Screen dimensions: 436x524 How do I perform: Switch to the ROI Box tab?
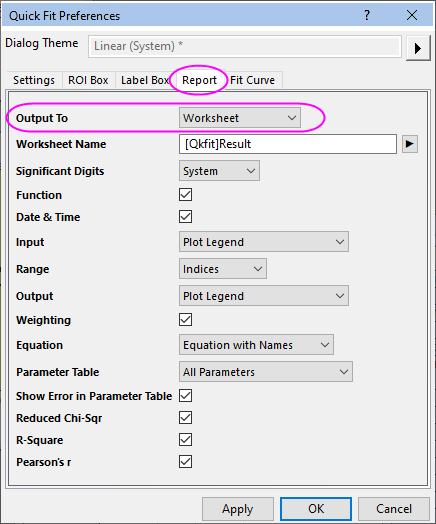tap(89, 80)
